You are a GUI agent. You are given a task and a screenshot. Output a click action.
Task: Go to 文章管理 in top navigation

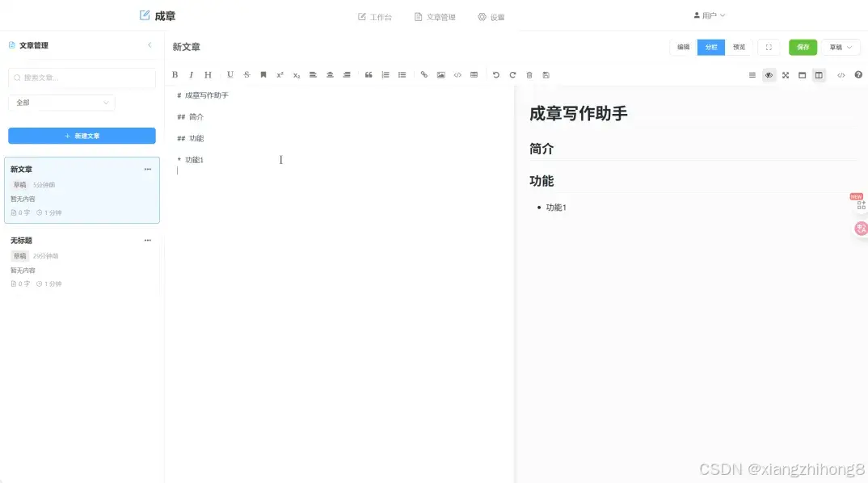point(435,17)
